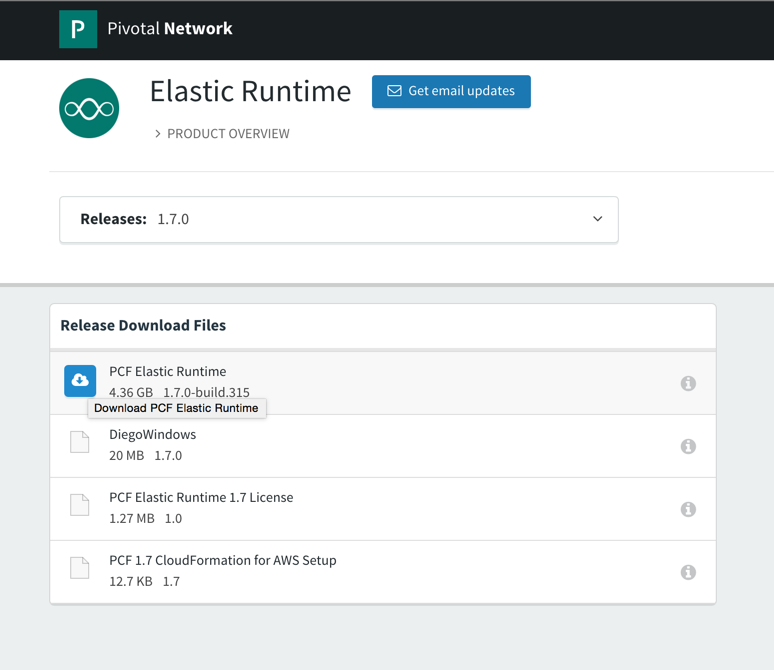Click the DiegoWindows file icon
Screen dimensions: 774x670
tap(80, 443)
